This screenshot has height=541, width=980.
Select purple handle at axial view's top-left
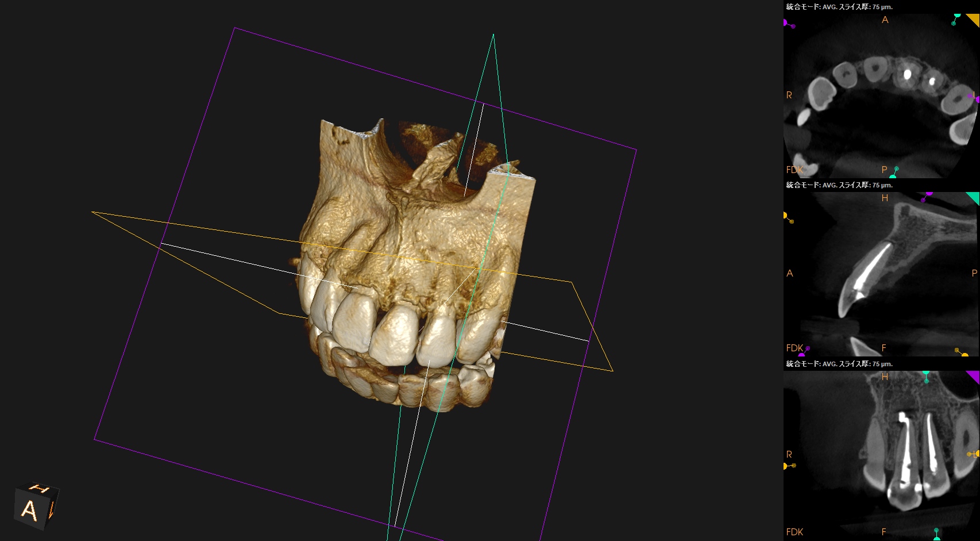pyautogui.click(x=788, y=24)
